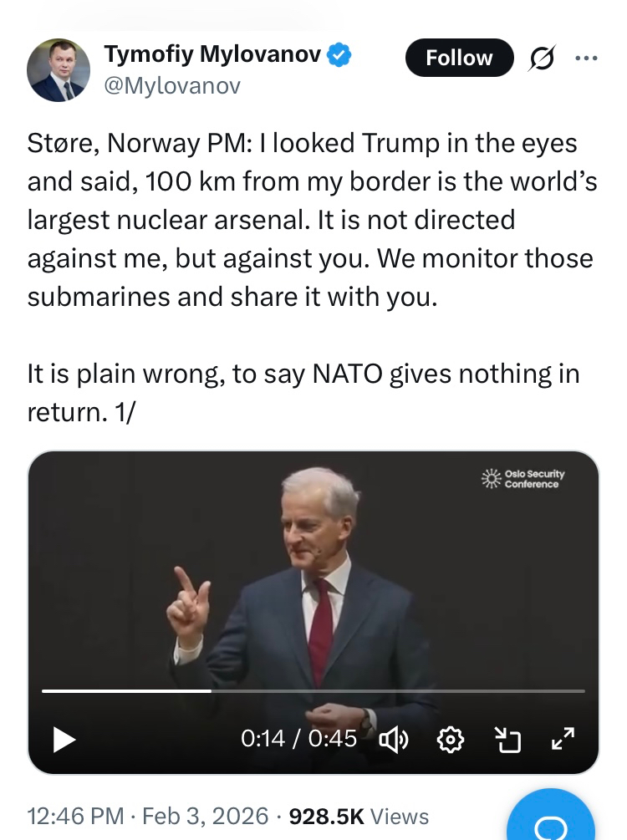Open the @Mylovanov handle link
This screenshot has width=627, height=840.
pyautogui.click(x=171, y=85)
